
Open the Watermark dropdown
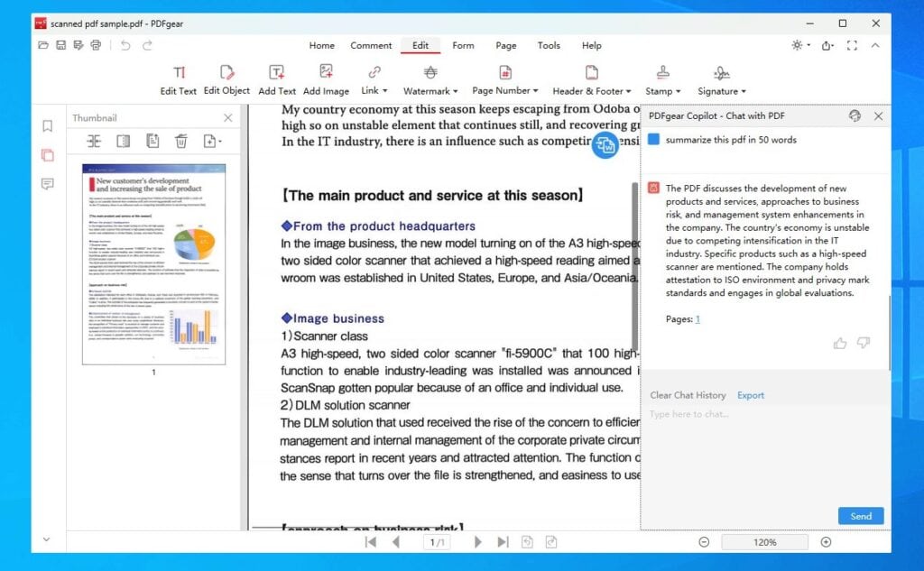pyautogui.click(x=430, y=80)
